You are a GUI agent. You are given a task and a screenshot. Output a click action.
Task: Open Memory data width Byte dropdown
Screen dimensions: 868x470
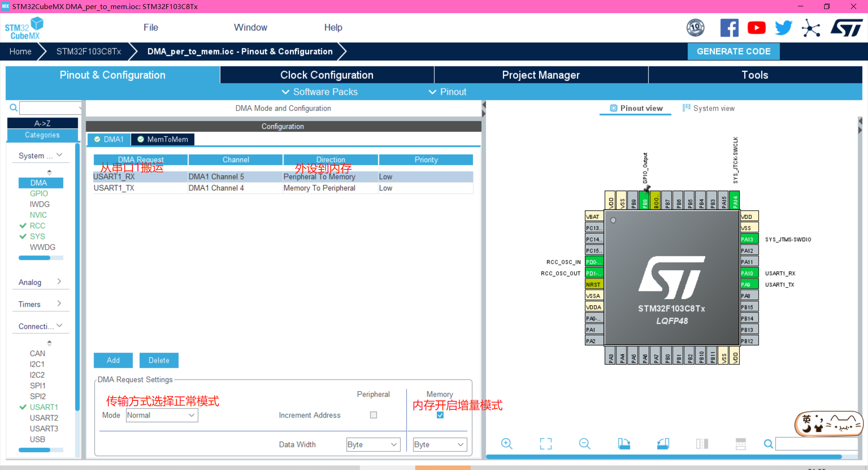click(x=440, y=444)
